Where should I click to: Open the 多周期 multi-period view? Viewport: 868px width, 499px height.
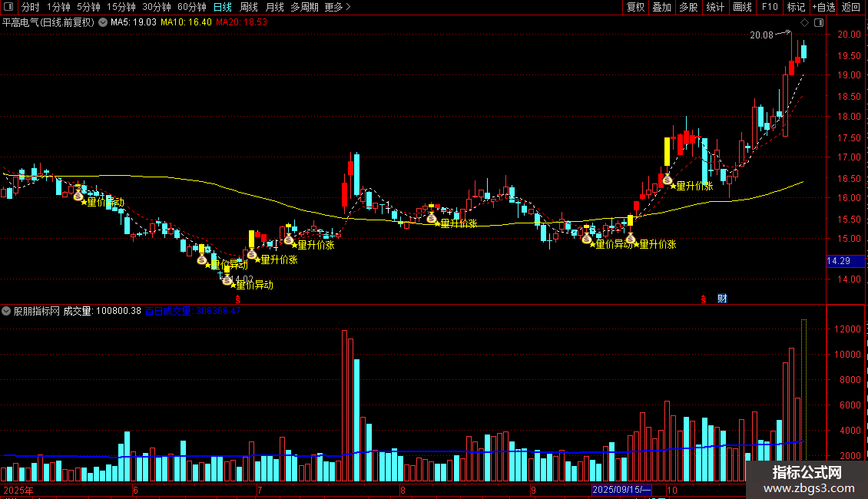coord(304,7)
